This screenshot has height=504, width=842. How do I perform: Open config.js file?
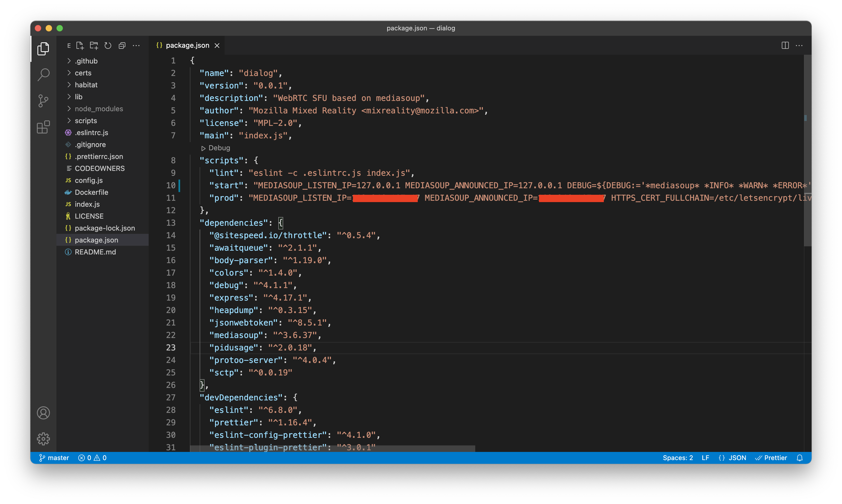103,180
